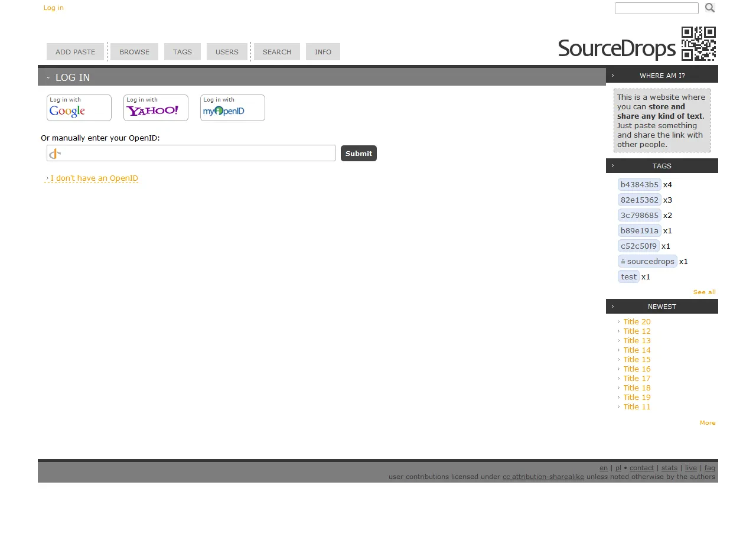Select the locked sourcedrops tag
Screen dimensions: 756x534
click(x=647, y=261)
